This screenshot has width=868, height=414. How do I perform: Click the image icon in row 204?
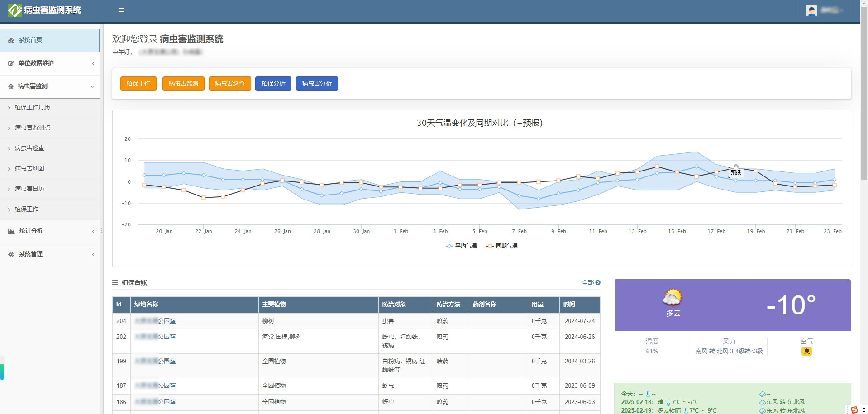tap(173, 321)
